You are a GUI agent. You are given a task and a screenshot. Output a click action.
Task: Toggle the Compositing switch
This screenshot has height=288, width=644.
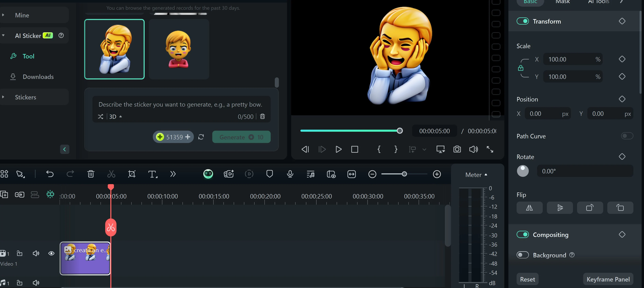[523, 234]
